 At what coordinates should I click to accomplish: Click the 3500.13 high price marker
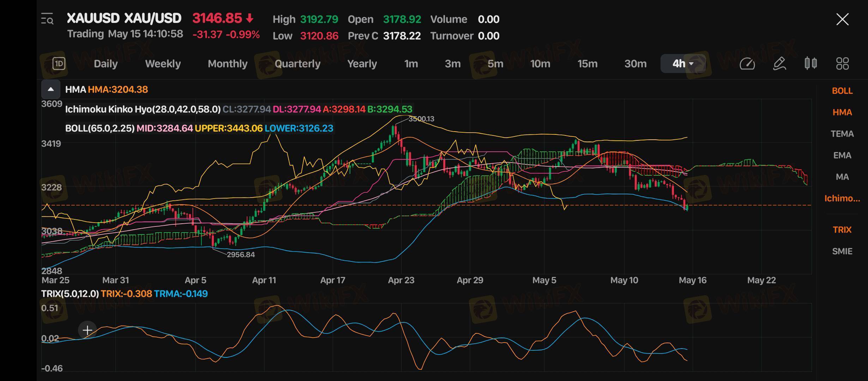tap(421, 119)
